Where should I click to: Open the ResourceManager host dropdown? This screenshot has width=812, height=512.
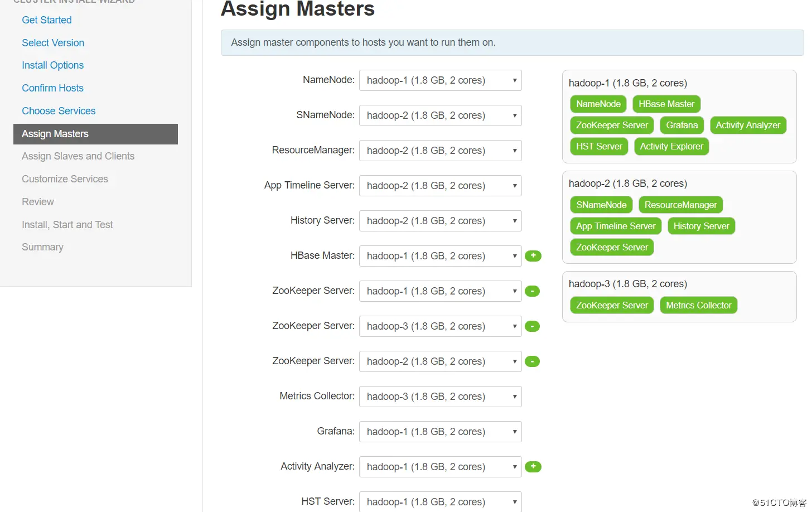pyautogui.click(x=441, y=151)
